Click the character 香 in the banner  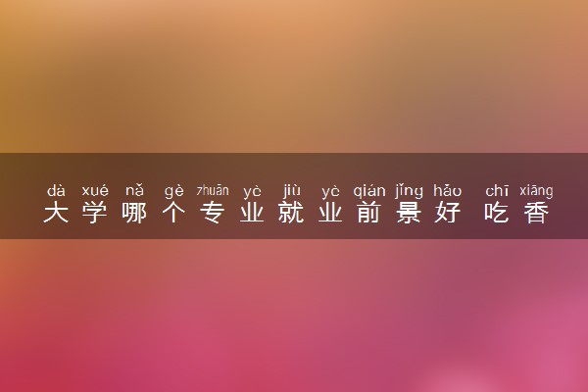coord(536,213)
